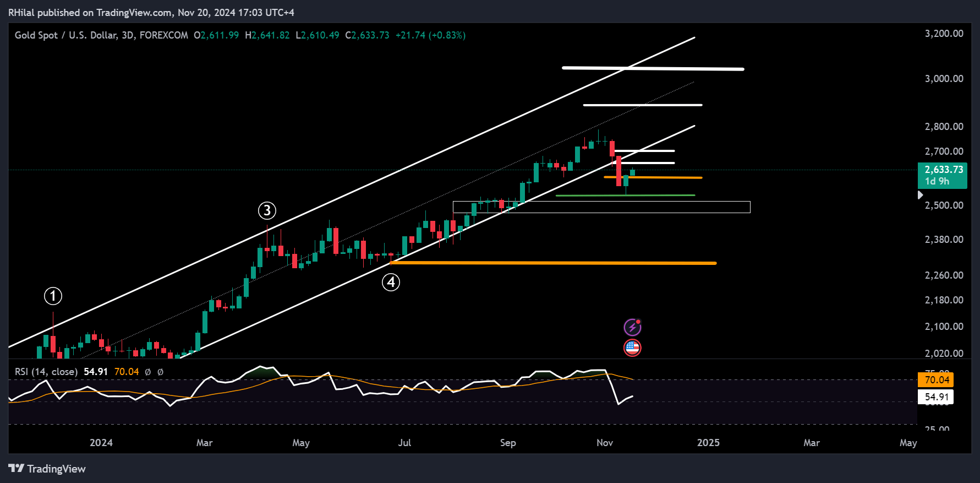Viewport: 980px width, 483px height.
Task: Click the small arrow marker on the price axis
Action: 920,195
